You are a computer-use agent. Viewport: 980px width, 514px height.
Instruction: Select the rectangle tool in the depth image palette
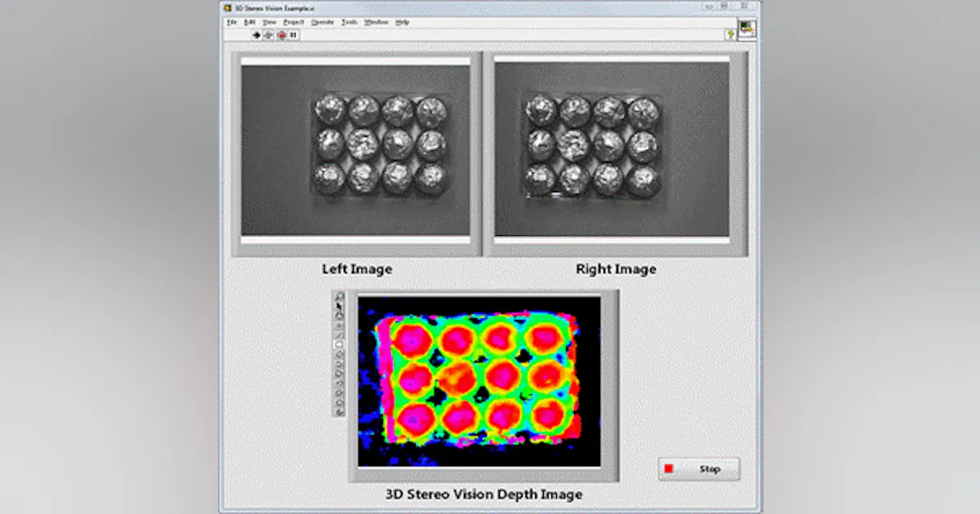click(340, 344)
